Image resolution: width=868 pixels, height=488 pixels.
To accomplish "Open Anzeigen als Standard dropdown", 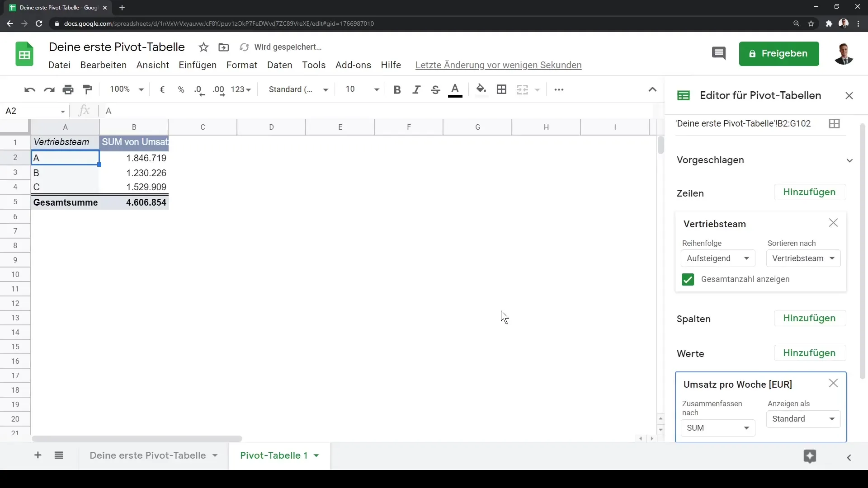I will (x=803, y=419).
